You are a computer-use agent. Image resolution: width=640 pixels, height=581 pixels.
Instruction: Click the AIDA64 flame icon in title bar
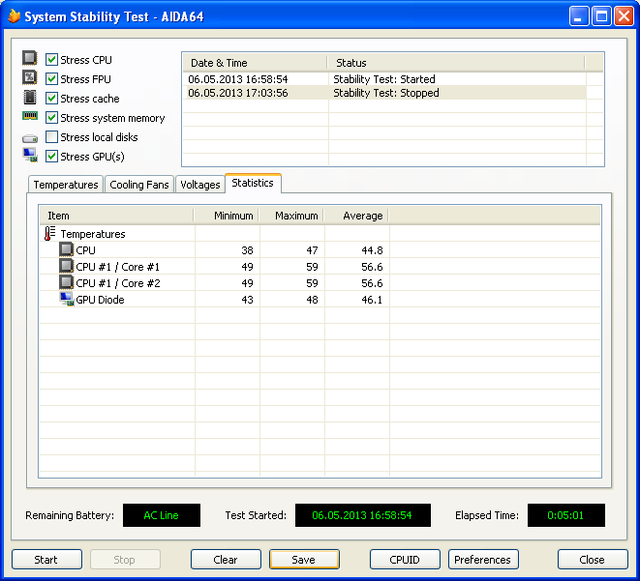(x=14, y=17)
